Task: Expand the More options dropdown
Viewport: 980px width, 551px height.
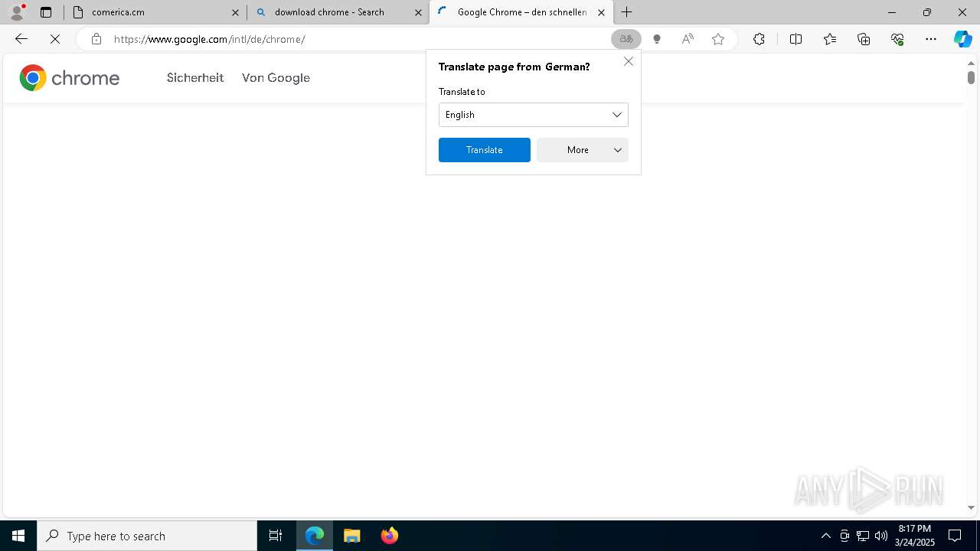Action: point(583,150)
